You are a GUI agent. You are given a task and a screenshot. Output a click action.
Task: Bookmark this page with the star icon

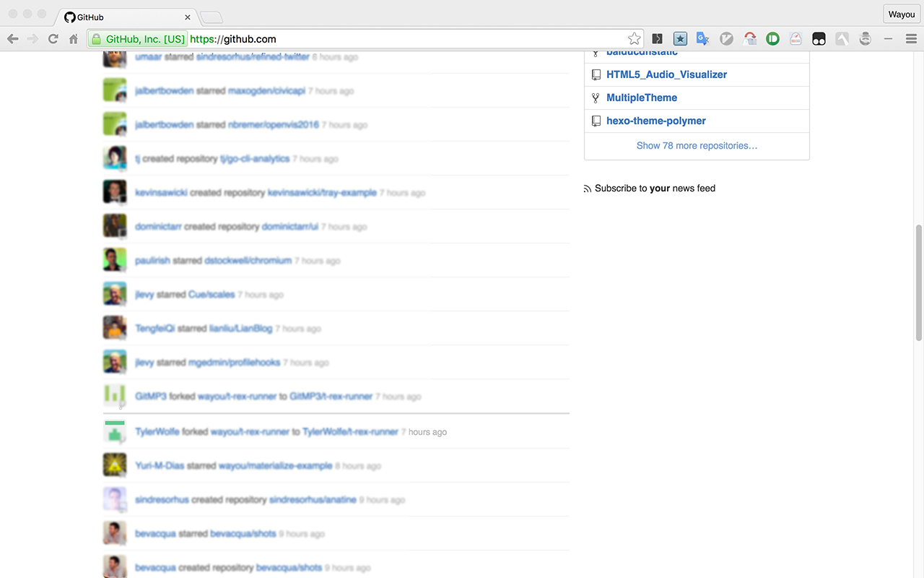tap(634, 39)
